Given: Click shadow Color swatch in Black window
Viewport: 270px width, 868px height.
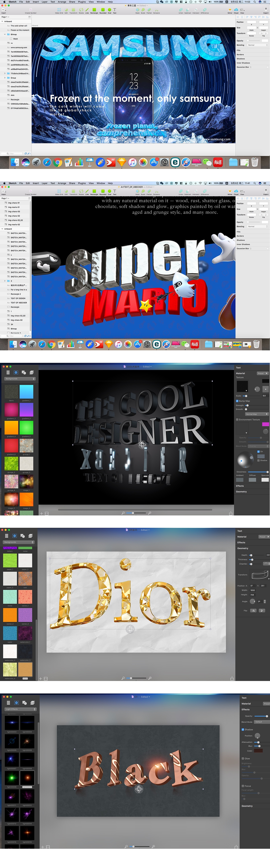Looking at the screenshot, I should [x=258, y=751].
